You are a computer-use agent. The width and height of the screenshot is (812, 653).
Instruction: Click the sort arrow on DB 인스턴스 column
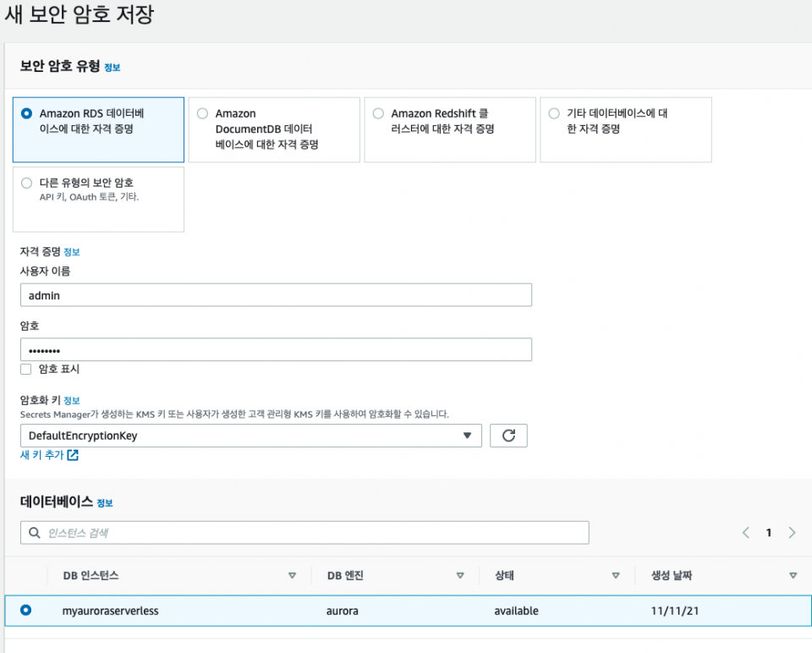[x=294, y=575]
